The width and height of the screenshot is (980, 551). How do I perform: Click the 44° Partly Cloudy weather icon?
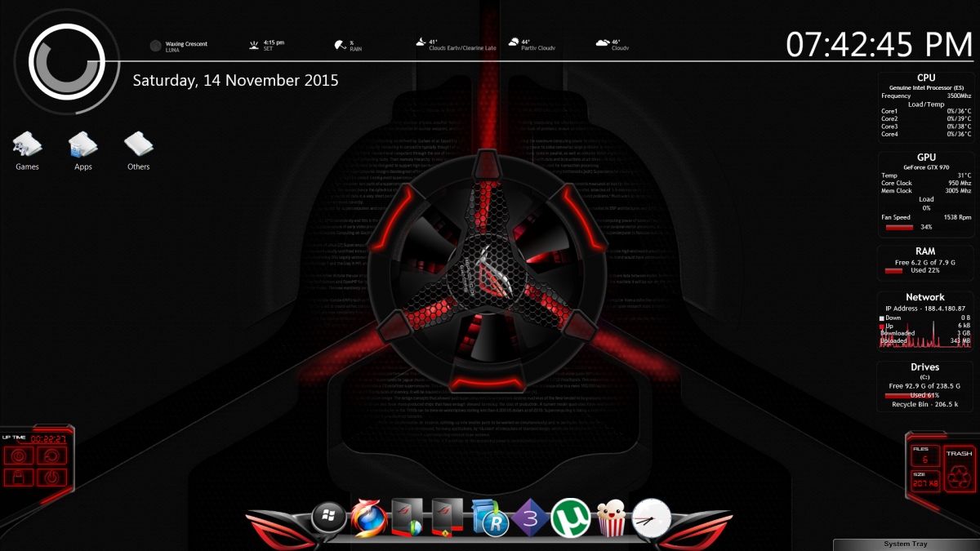pyautogui.click(x=513, y=42)
